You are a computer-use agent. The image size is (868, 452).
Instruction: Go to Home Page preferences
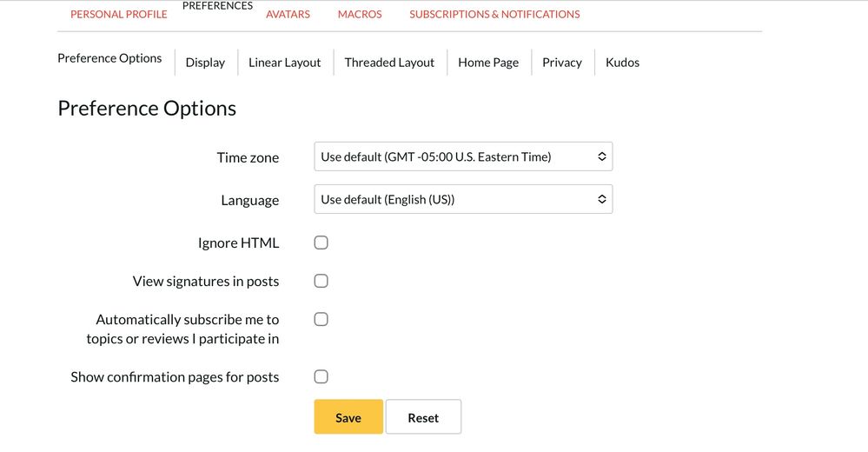point(488,63)
